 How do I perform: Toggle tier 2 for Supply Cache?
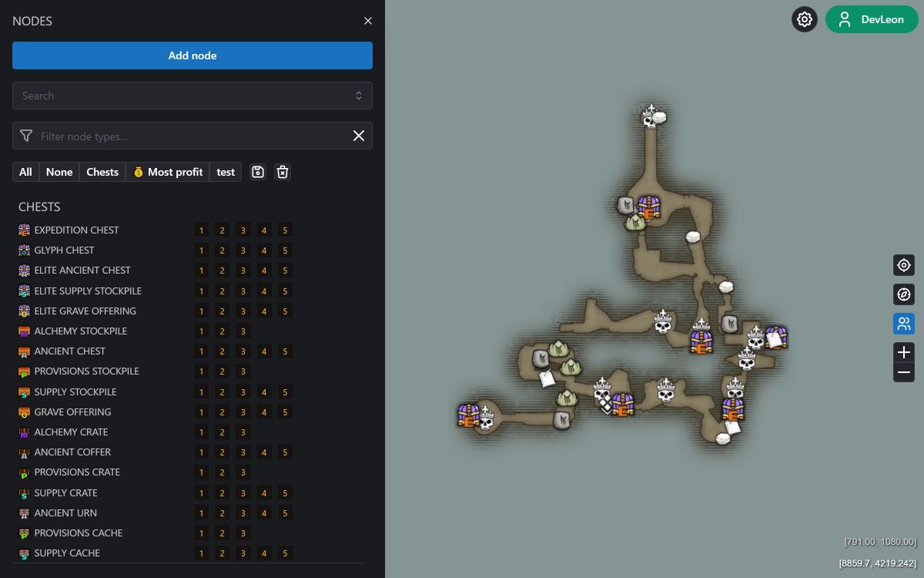(222, 553)
